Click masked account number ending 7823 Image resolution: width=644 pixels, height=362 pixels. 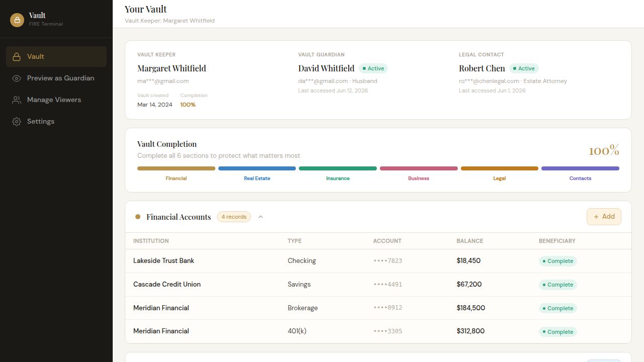pyautogui.click(x=387, y=261)
